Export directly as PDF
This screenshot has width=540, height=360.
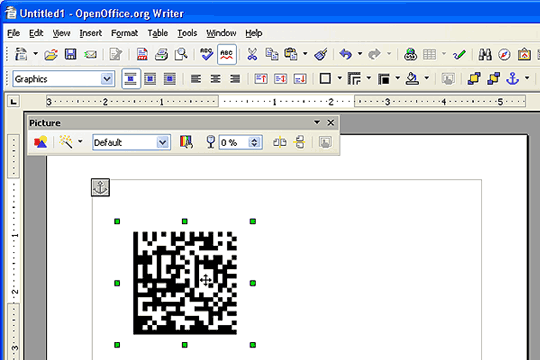pos(142,54)
